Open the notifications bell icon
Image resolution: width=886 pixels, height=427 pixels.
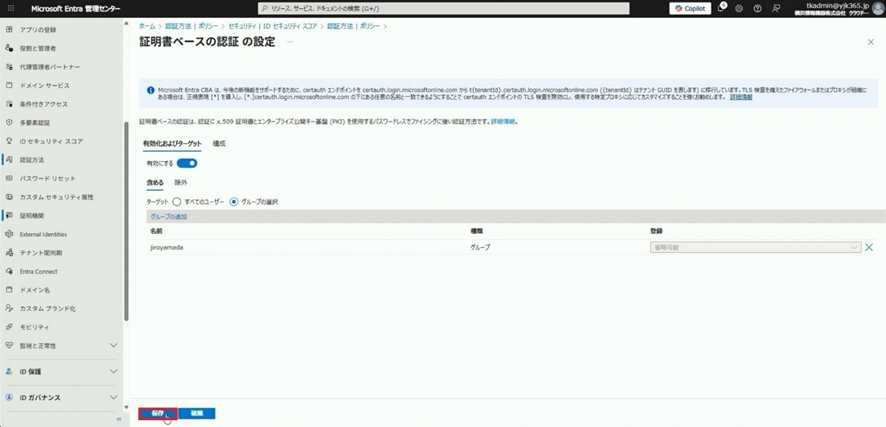pos(721,8)
